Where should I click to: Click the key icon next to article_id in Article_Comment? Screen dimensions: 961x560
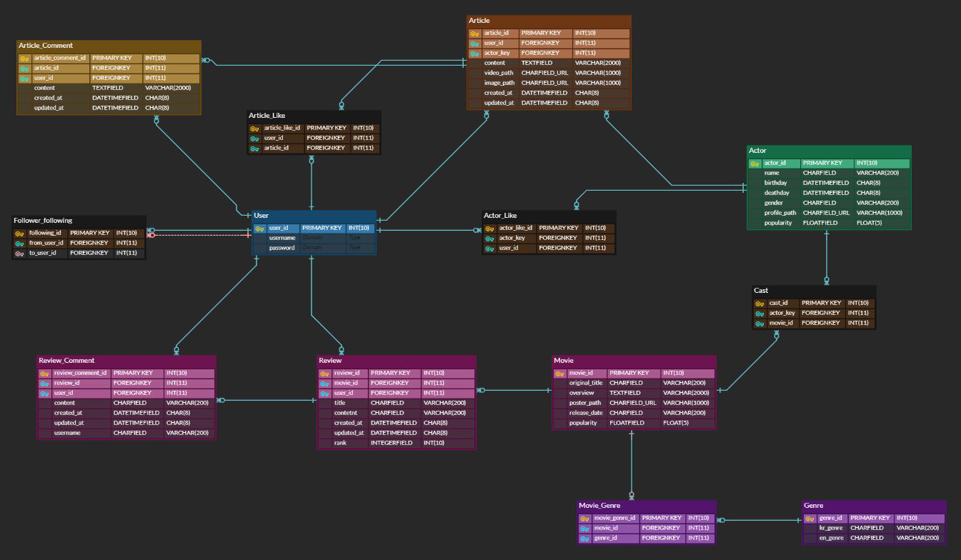click(24, 69)
